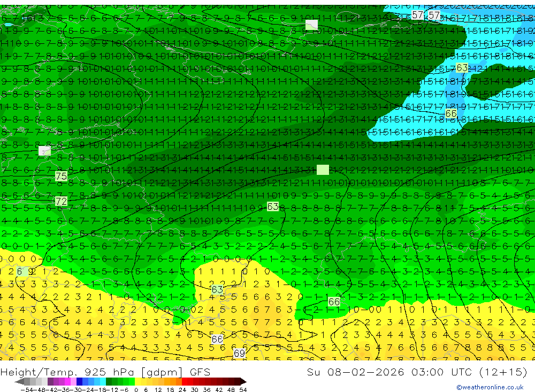Select the contour label 69
535x392 pixels.
pyautogui.click(x=239, y=353)
